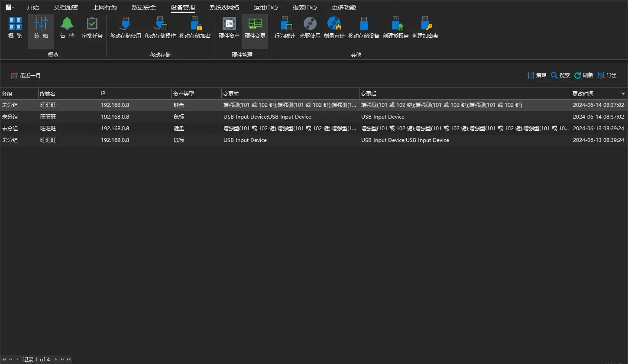The width and height of the screenshot is (628, 364).
Task: Export records using 导出
Action: coord(607,75)
